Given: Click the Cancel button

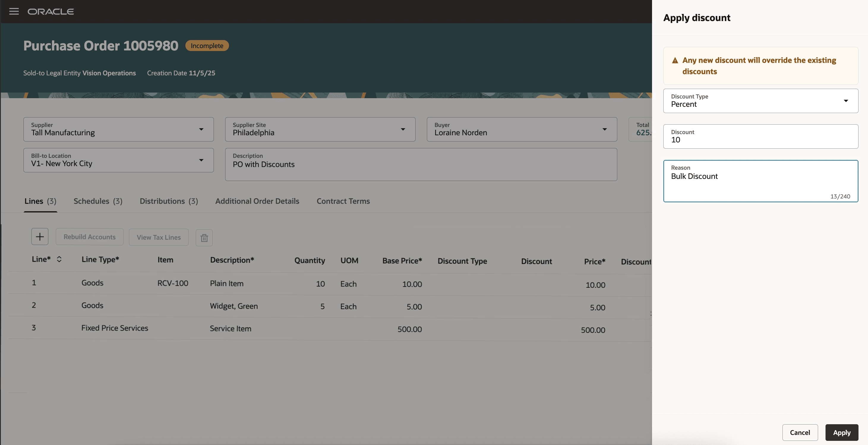Looking at the screenshot, I should coord(800,433).
